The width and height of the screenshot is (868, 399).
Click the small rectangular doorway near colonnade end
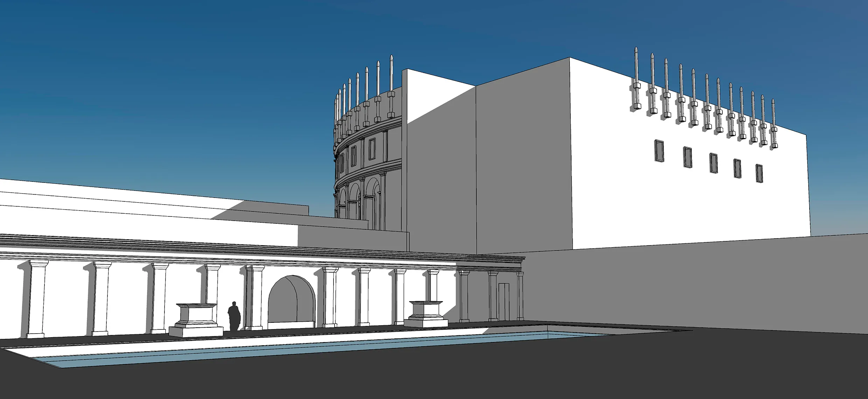(x=503, y=301)
